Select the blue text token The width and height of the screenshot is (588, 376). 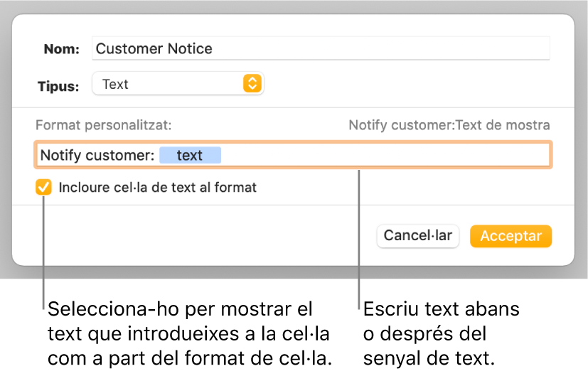point(190,155)
